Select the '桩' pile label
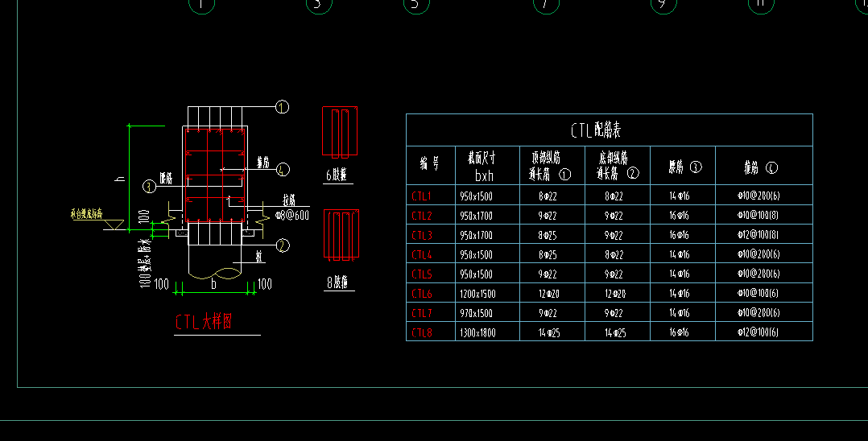 [259, 256]
